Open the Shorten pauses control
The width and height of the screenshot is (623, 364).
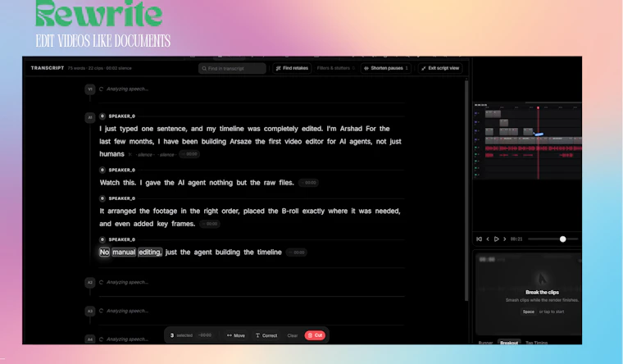coord(386,68)
